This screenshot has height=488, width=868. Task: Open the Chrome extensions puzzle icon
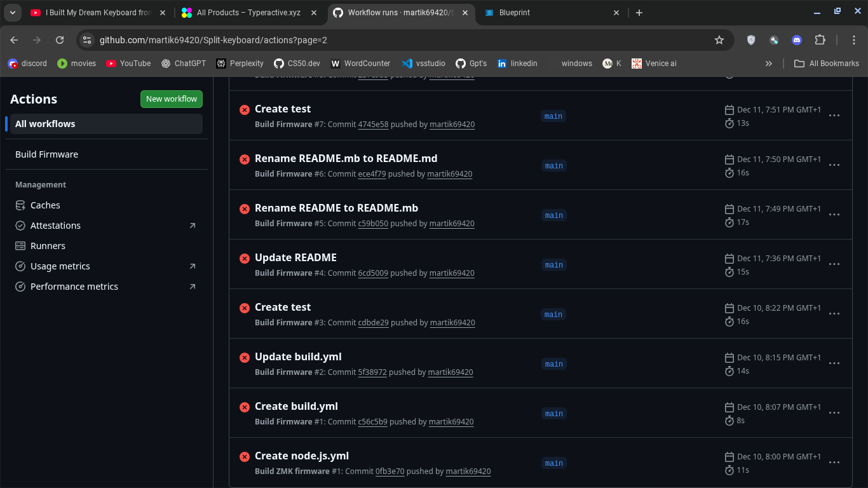[x=820, y=40]
